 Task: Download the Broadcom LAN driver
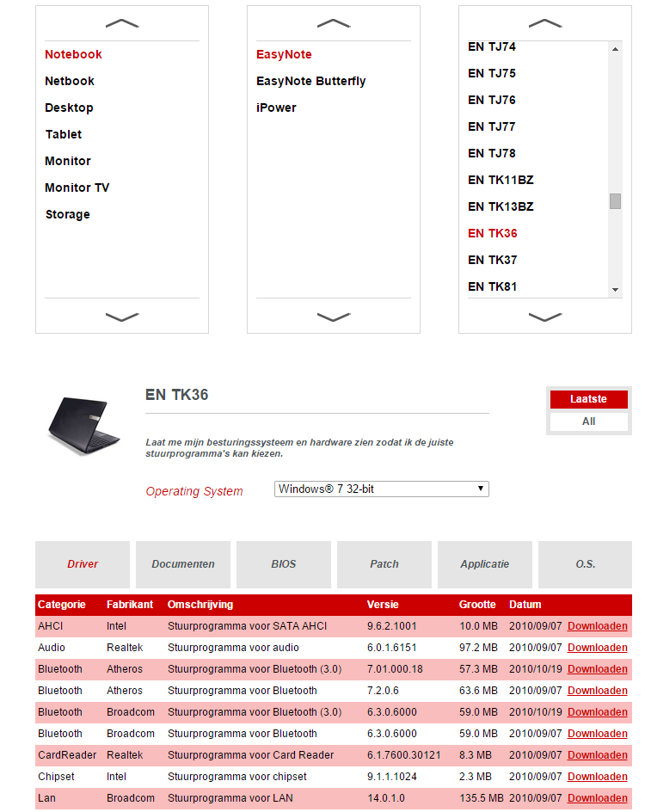[x=598, y=798]
